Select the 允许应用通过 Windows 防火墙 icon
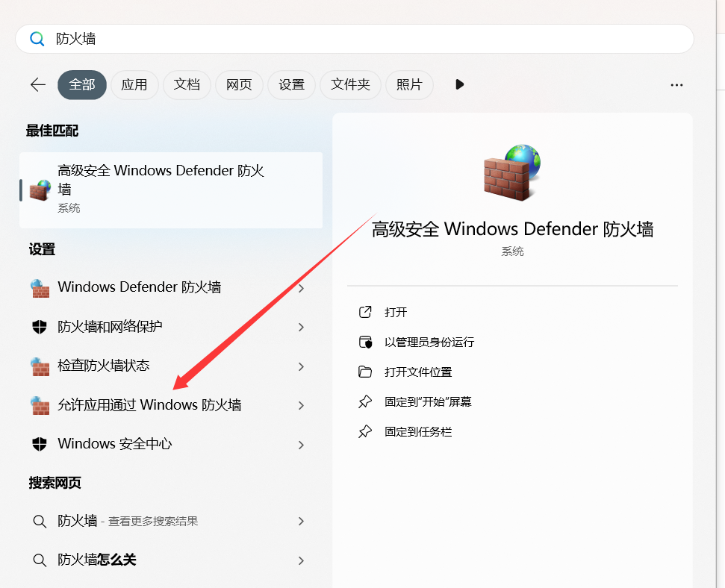Screen dimensions: 725x588 click(x=39, y=405)
